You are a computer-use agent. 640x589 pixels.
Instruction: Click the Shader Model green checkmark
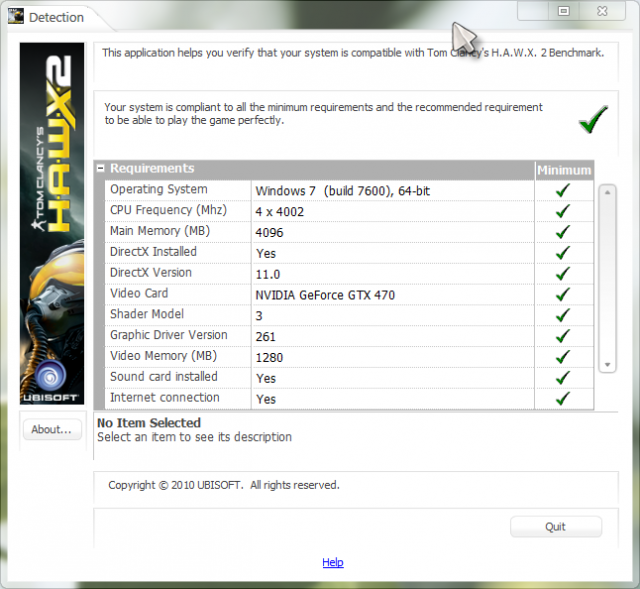coord(563,315)
